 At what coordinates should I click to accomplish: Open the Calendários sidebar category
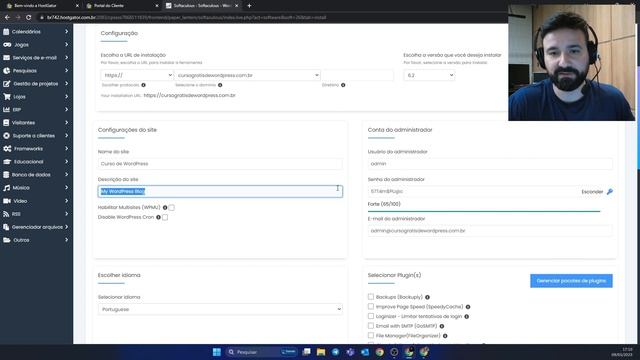(x=36, y=31)
